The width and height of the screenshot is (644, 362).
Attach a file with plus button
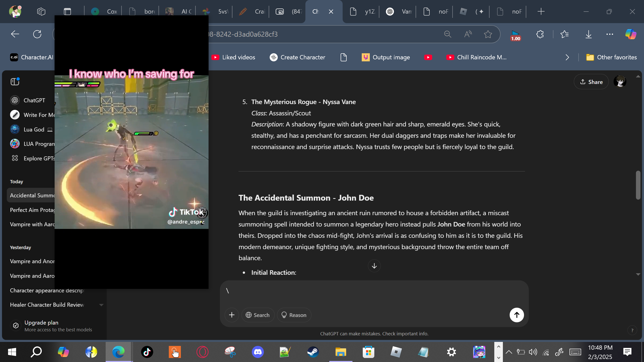pyautogui.click(x=232, y=315)
